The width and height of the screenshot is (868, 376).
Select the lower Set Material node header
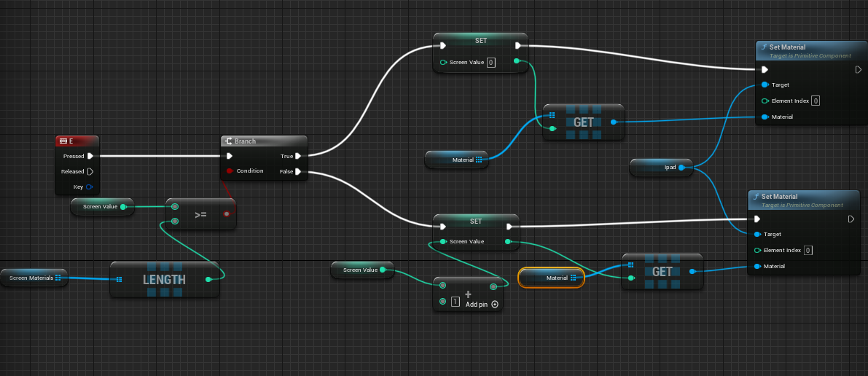pos(803,200)
